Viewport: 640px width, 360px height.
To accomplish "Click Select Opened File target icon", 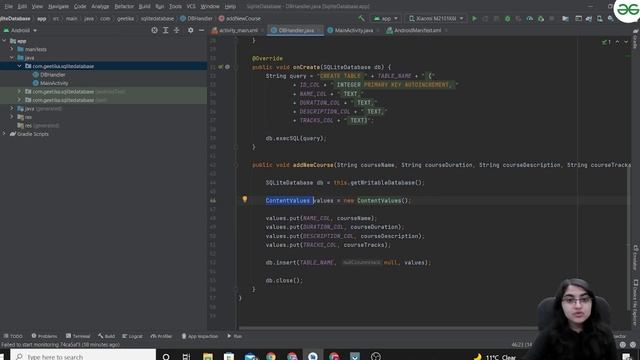I will click(x=154, y=30).
